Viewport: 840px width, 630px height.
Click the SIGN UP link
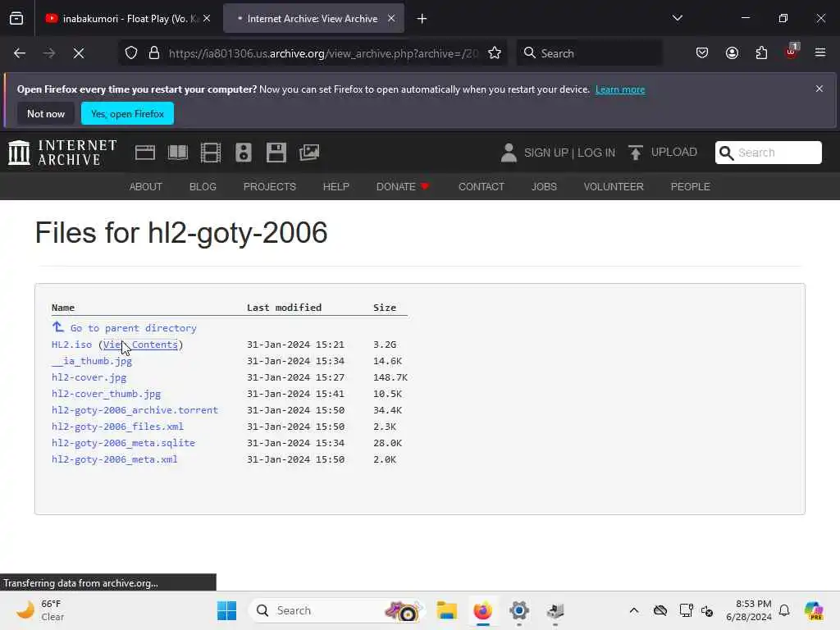(x=546, y=153)
